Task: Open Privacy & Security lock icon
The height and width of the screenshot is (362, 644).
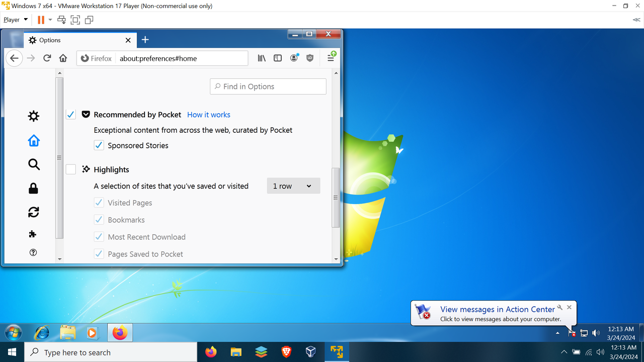Action: [34, 188]
